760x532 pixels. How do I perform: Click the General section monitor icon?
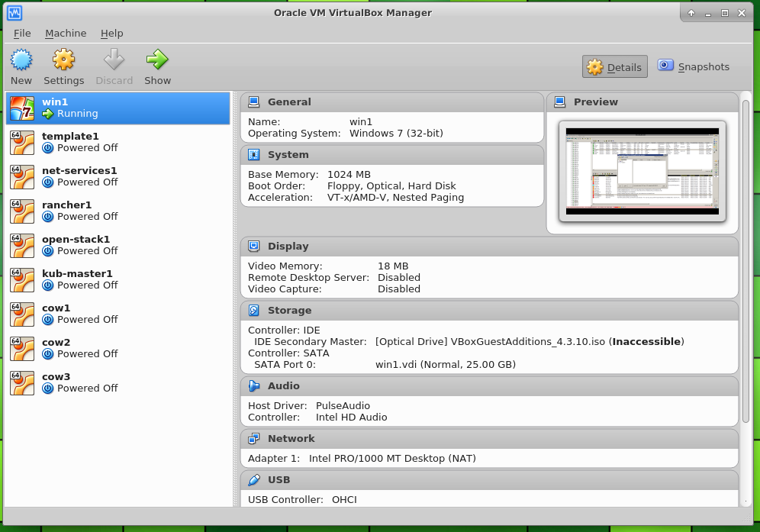pyautogui.click(x=253, y=102)
